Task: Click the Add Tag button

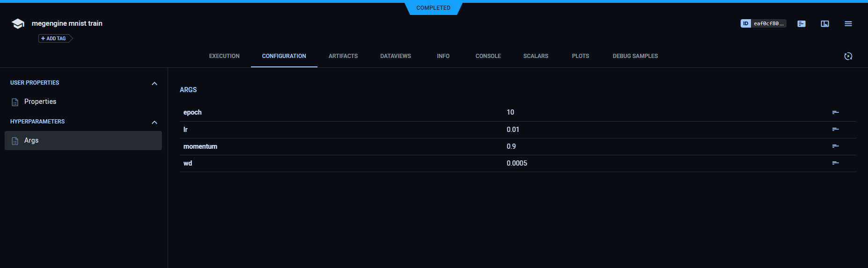Action: [54, 38]
